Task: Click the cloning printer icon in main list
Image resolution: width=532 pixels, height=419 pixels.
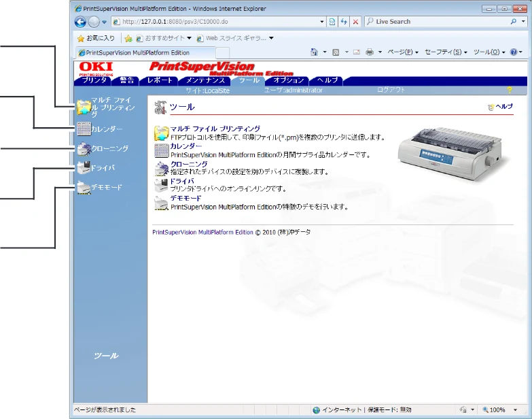Action: point(162,168)
